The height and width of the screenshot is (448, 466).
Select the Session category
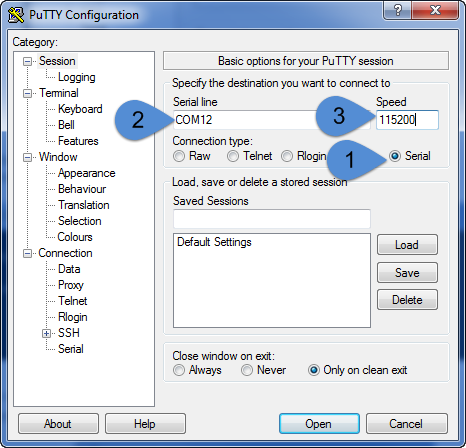57,61
